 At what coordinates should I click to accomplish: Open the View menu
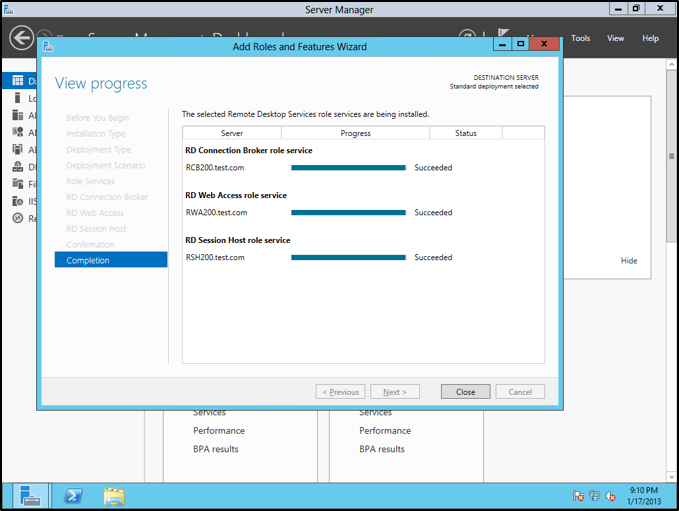point(616,38)
